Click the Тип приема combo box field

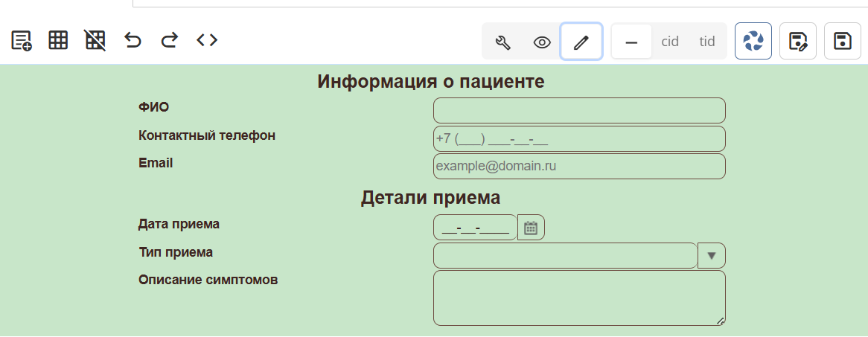pos(565,256)
